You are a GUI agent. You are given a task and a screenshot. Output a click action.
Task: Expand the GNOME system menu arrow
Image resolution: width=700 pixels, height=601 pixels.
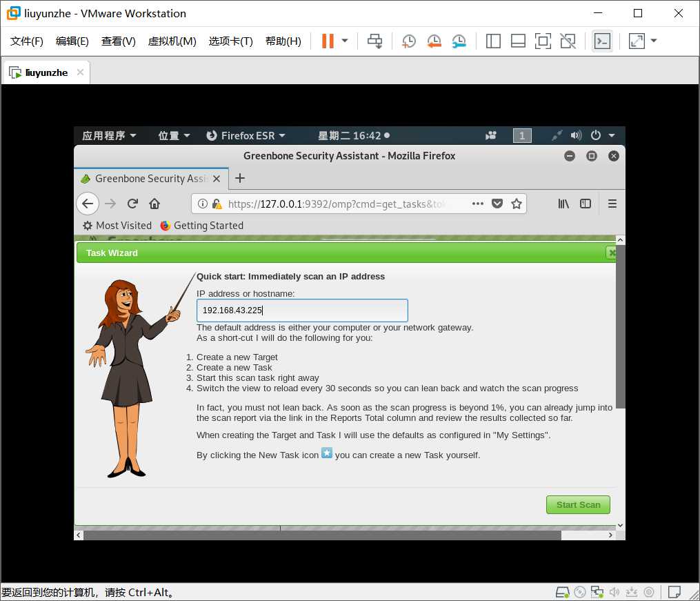pos(612,135)
